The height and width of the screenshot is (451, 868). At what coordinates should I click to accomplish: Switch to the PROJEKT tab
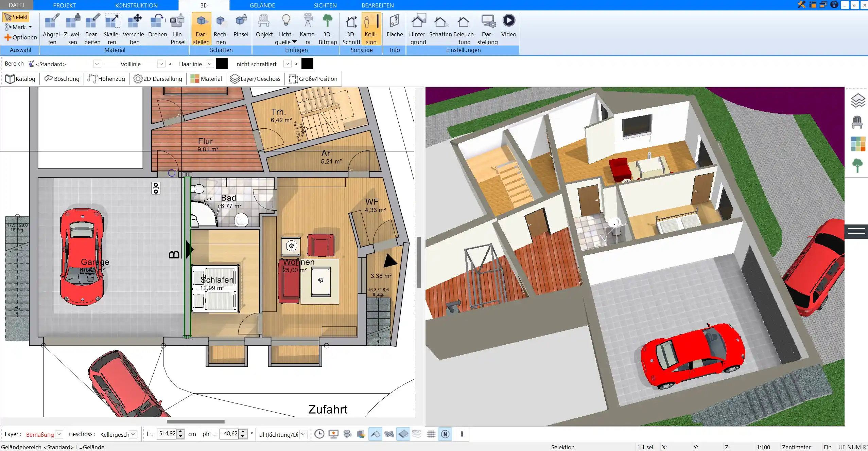(x=64, y=5)
